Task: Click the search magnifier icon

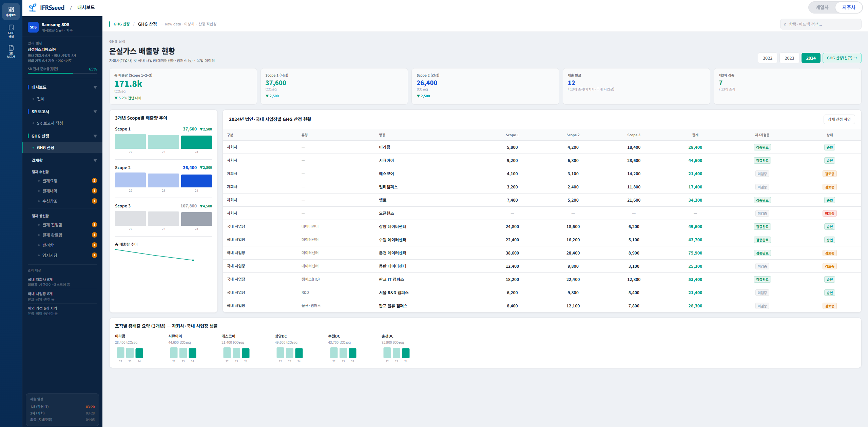Action: coord(785,24)
